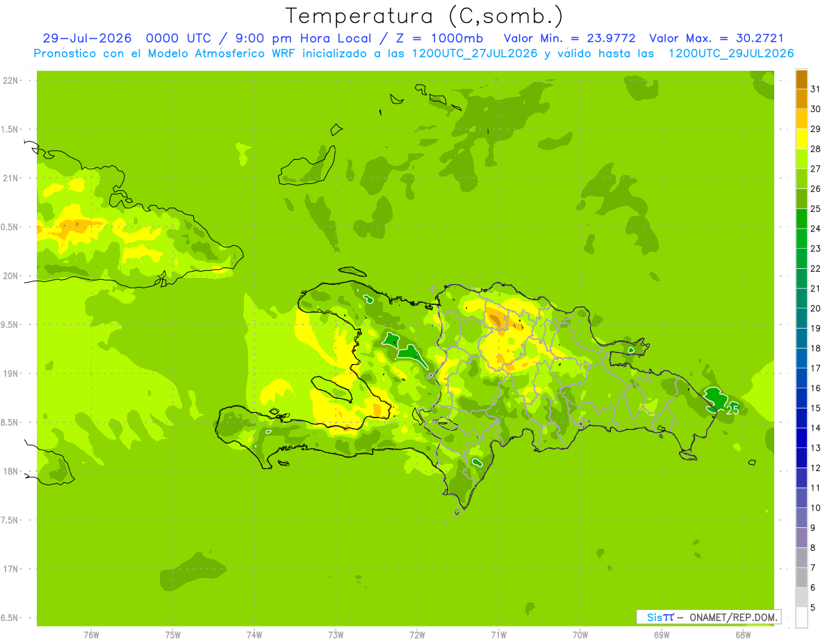
Task: Pick gray legend band between 6 and 7
Action: click(x=801, y=577)
